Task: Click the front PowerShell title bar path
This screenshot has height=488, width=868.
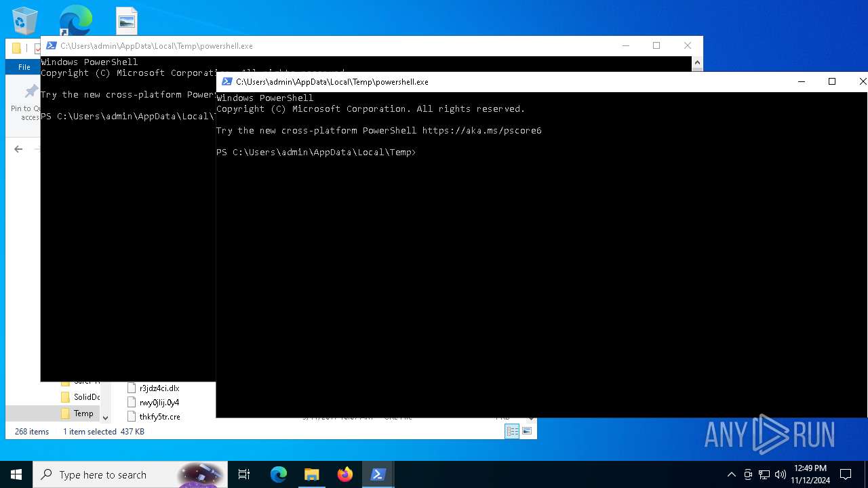Action: [332, 82]
